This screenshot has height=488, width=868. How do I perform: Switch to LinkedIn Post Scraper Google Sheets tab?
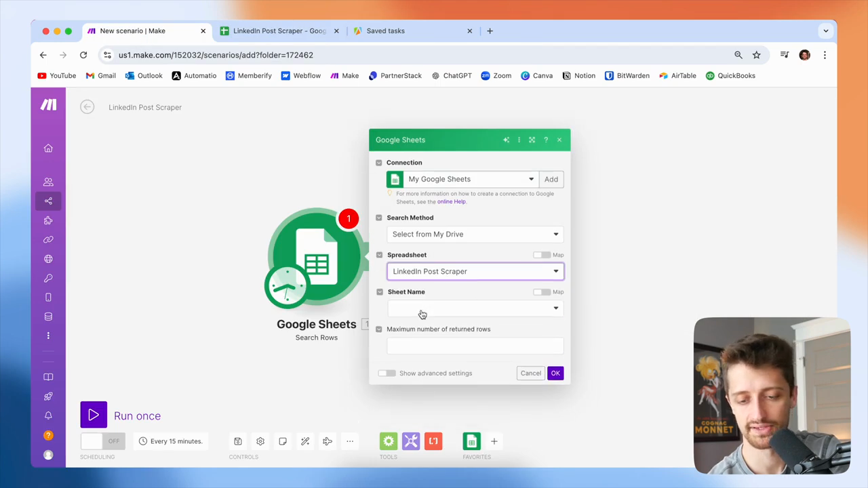pos(279,30)
